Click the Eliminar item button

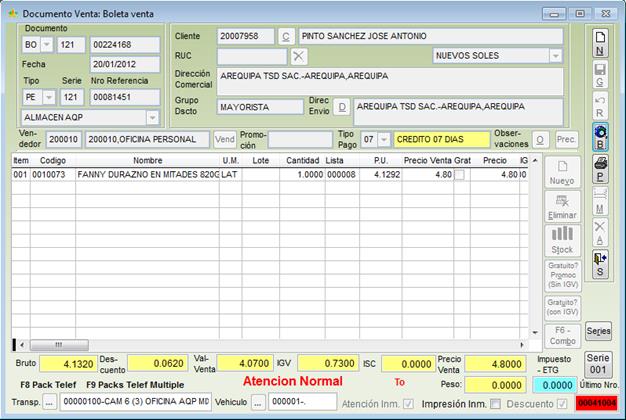point(562,206)
